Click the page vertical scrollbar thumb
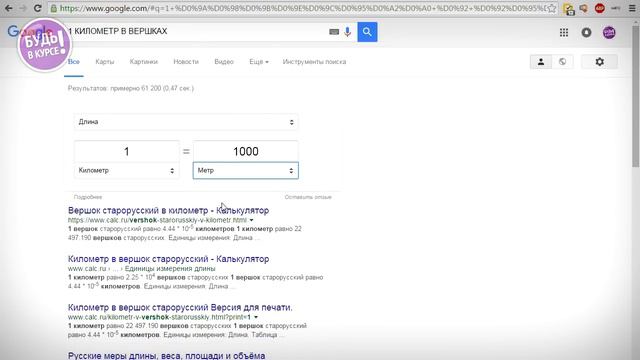This screenshot has width=640, height=360. 636,95
